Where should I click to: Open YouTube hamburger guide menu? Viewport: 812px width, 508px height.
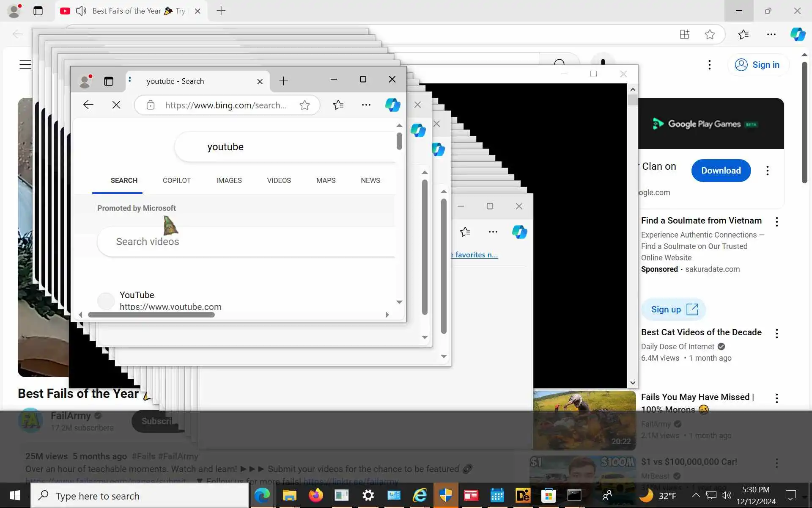click(x=25, y=64)
